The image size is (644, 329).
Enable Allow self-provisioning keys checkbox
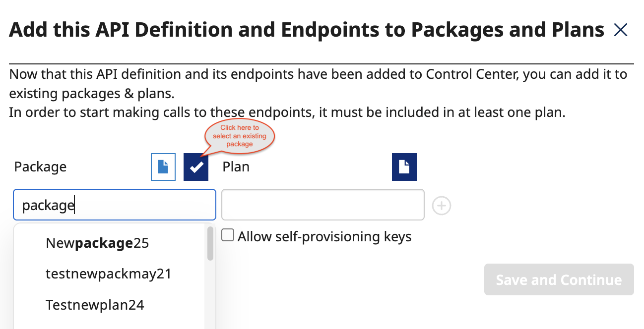228,235
